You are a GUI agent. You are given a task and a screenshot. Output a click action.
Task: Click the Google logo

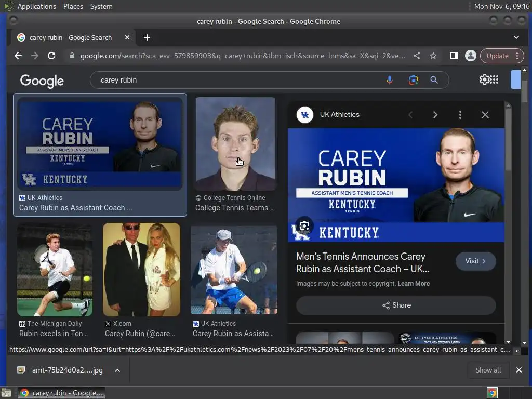point(42,81)
